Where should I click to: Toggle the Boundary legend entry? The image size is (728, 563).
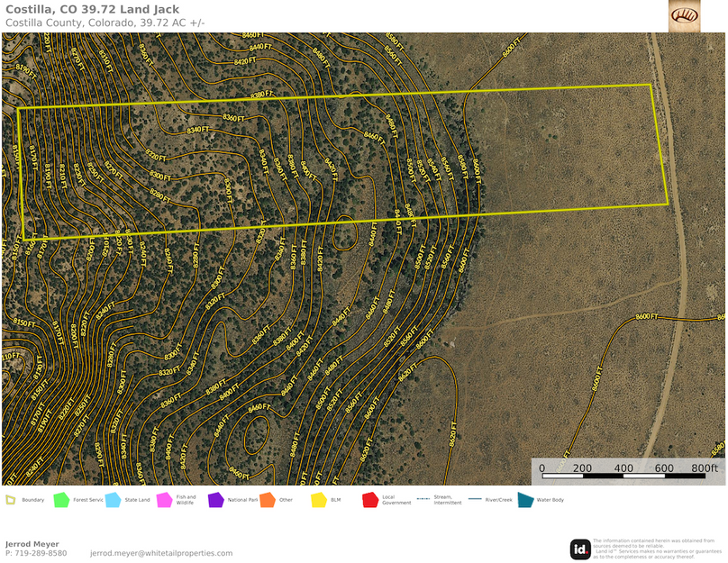click(9, 499)
